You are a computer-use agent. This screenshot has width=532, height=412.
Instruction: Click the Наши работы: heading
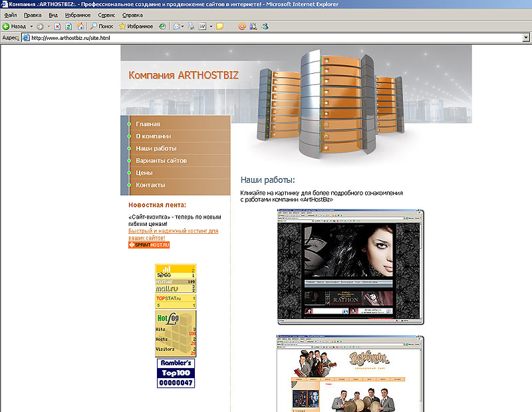268,180
